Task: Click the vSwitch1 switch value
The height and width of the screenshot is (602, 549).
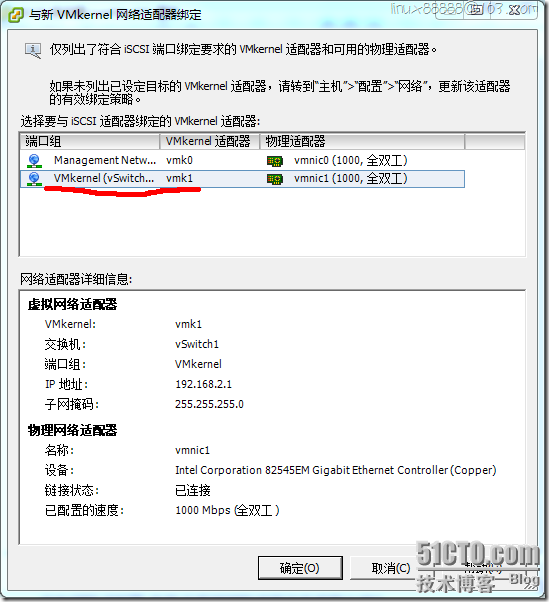Action: [197, 344]
